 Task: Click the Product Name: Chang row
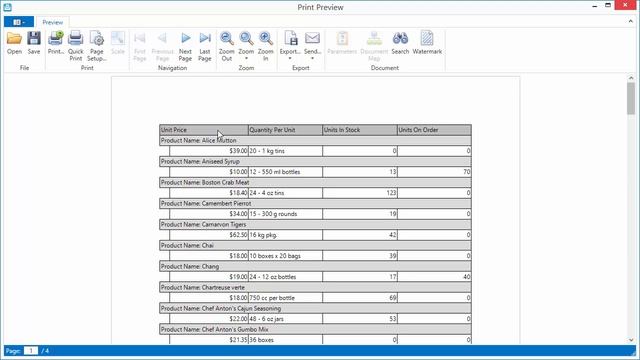click(316, 267)
